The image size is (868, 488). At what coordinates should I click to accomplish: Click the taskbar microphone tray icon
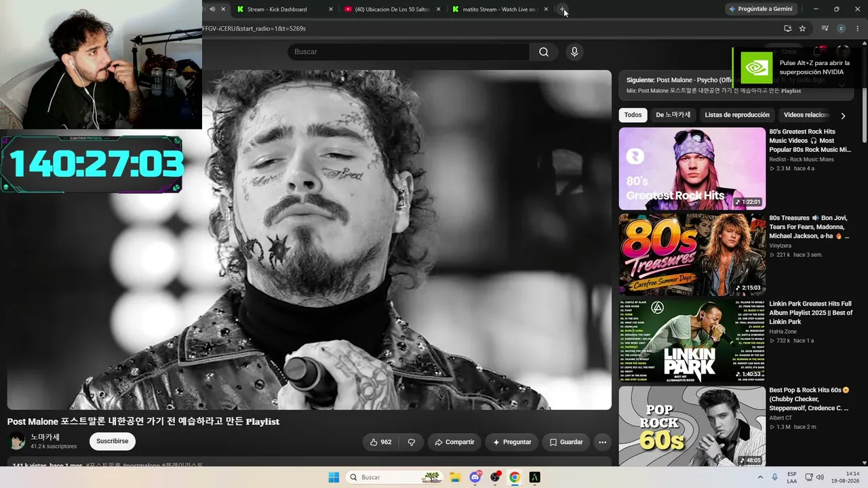[775, 477]
